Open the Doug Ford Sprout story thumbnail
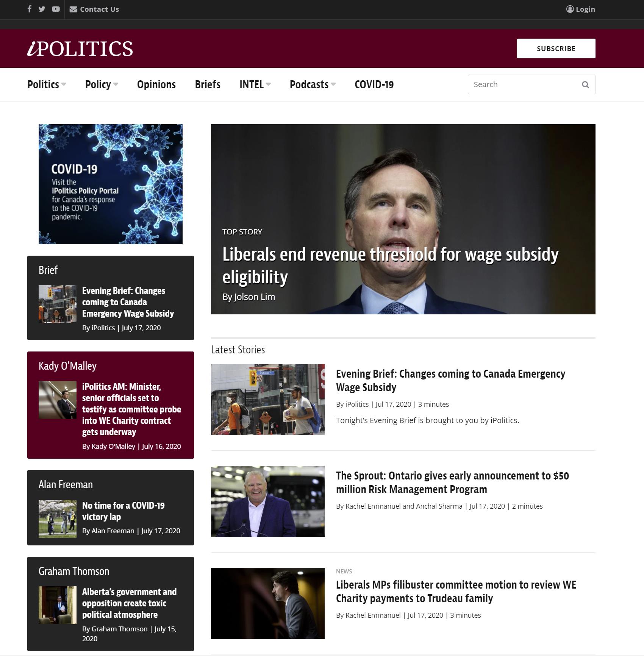The image size is (644, 656). coord(268,501)
